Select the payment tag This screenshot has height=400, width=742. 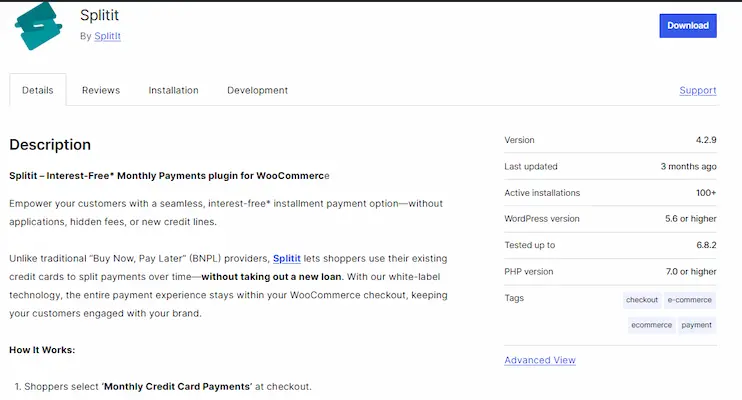(x=696, y=325)
